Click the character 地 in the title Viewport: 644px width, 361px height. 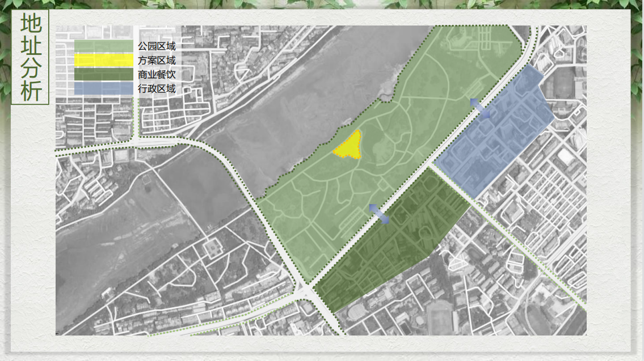click(31, 23)
